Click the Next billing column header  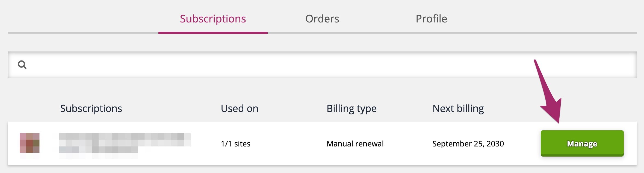click(x=458, y=108)
